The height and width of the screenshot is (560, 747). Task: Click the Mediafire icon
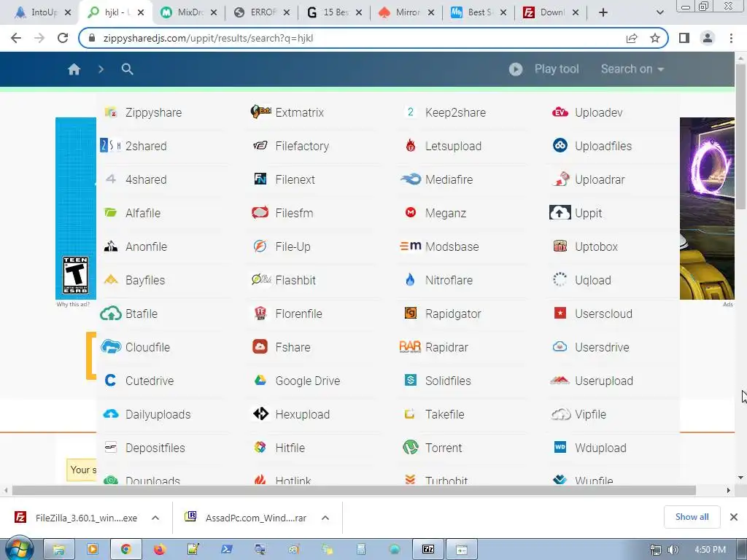[x=411, y=179]
